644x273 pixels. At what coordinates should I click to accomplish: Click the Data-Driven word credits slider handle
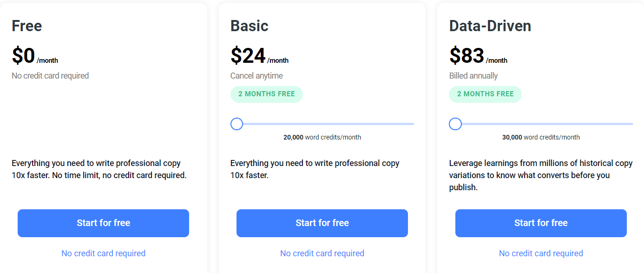point(455,124)
